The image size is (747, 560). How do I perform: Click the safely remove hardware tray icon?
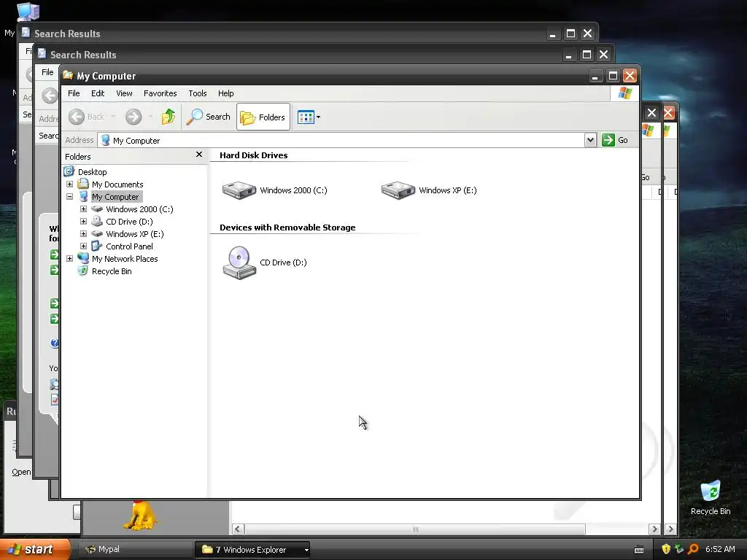pyautogui.click(x=679, y=549)
